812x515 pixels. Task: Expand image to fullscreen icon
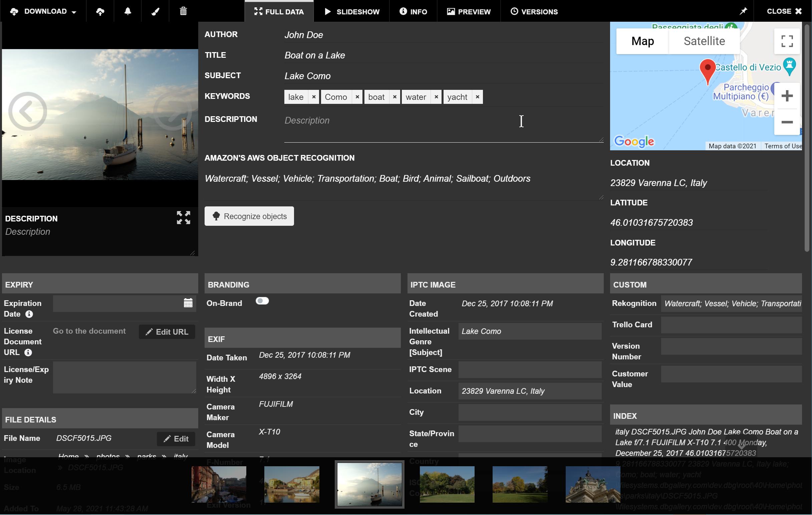pyautogui.click(x=184, y=218)
